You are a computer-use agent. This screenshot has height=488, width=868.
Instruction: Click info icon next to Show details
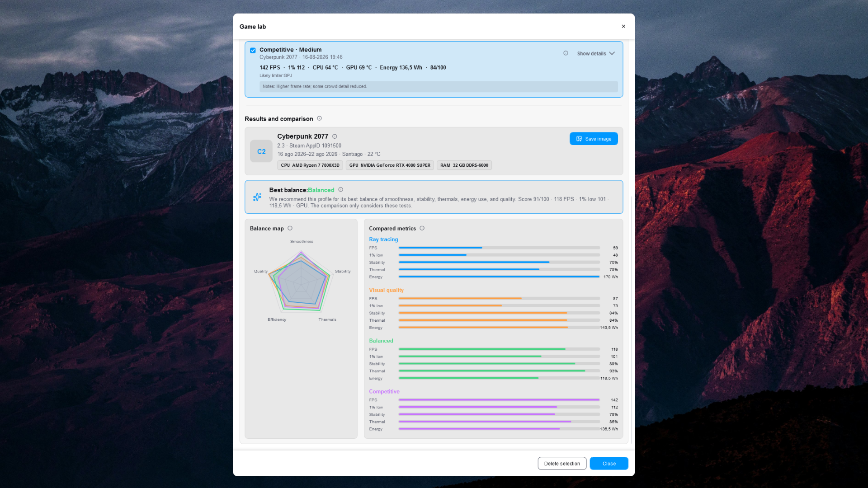(566, 53)
